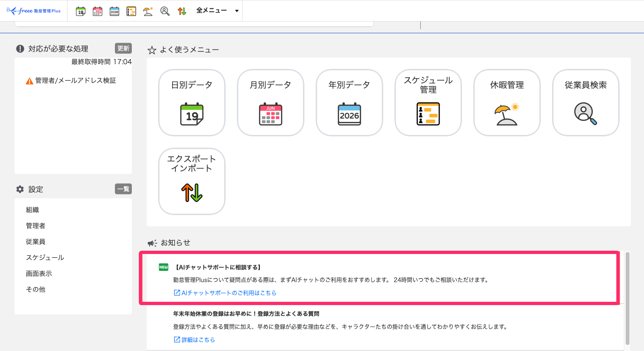The height and width of the screenshot is (351, 644).
Task: Open the 年別データ card
Action: [349, 103]
